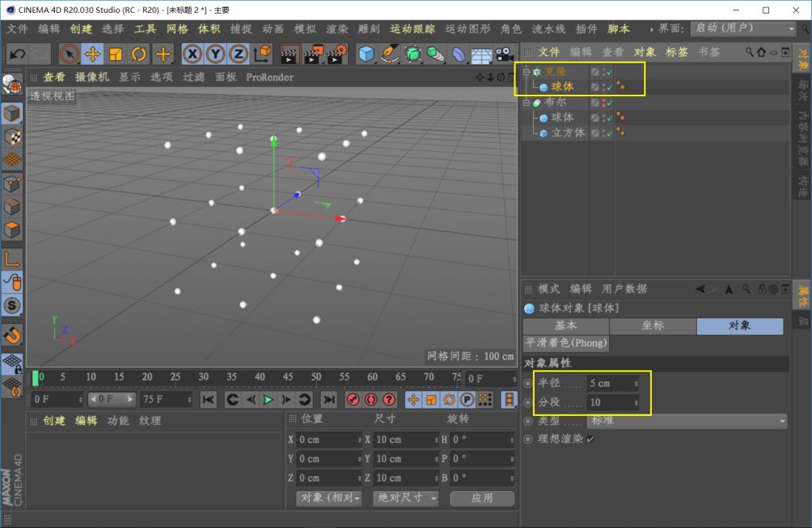Toggle the Z axis lock
Screen dimensions: 812x528
pyautogui.click(x=238, y=54)
